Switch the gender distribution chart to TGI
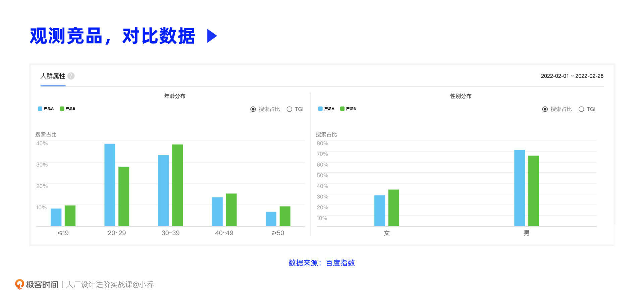Viewport: 644px width, 299px height. pyautogui.click(x=581, y=109)
